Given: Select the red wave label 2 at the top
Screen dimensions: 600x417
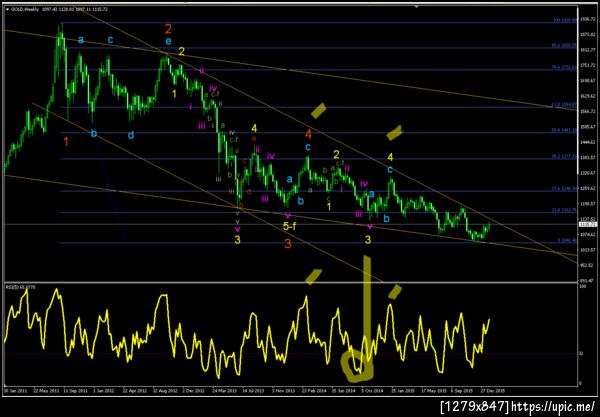Looking at the screenshot, I should click(168, 29).
